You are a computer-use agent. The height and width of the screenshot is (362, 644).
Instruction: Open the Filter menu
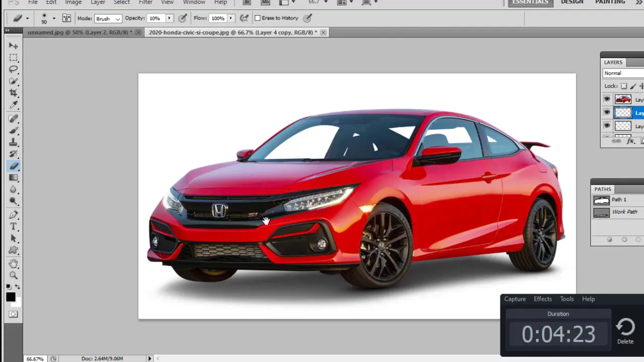[145, 3]
